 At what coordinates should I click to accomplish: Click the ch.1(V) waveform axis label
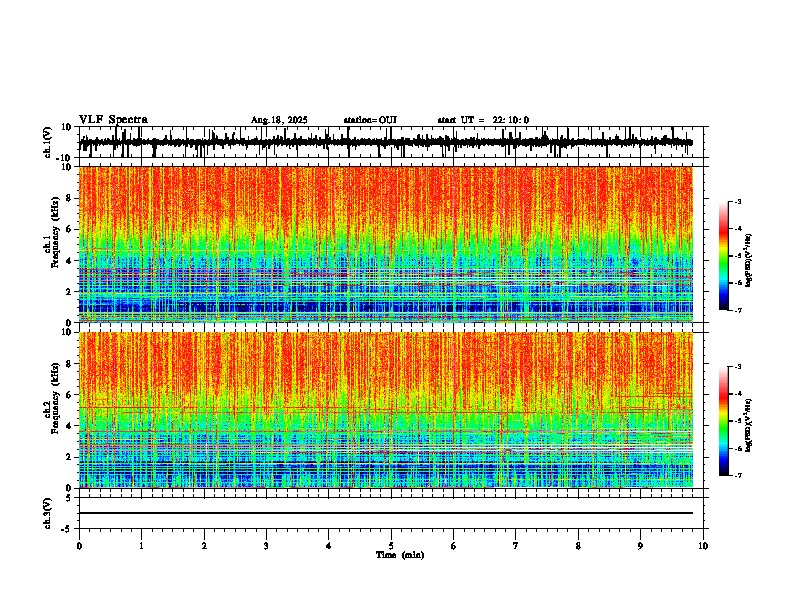(48, 142)
